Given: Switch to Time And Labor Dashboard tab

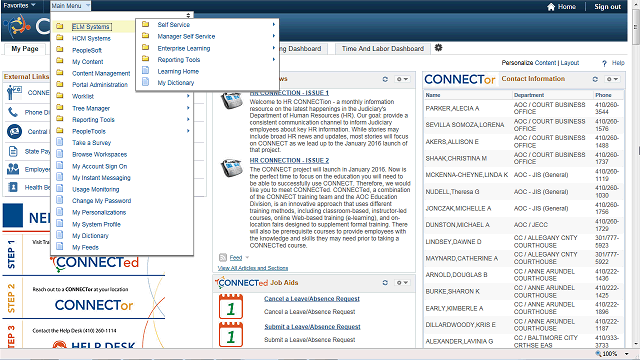Looking at the screenshot, I should point(382,49).
